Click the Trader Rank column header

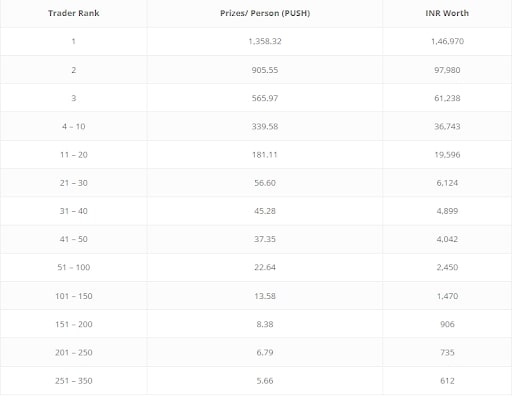point(74,13)
